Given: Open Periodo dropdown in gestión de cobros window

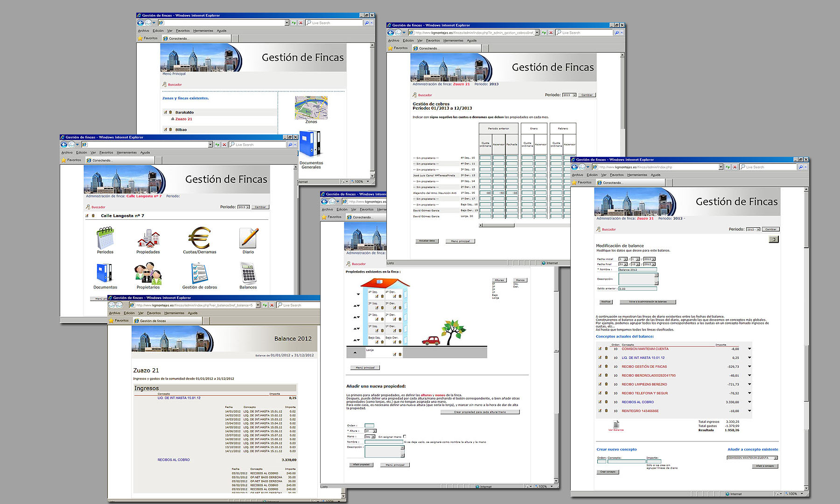Looking at the screenshot, I should (x=569, y=95).
